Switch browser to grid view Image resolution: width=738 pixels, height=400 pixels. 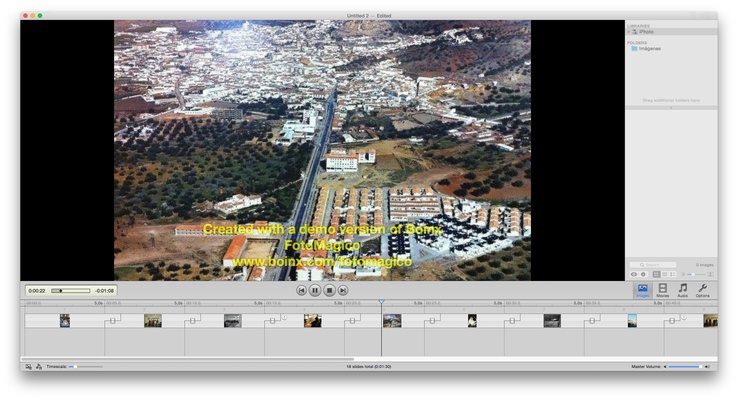[x=656, y=274]
